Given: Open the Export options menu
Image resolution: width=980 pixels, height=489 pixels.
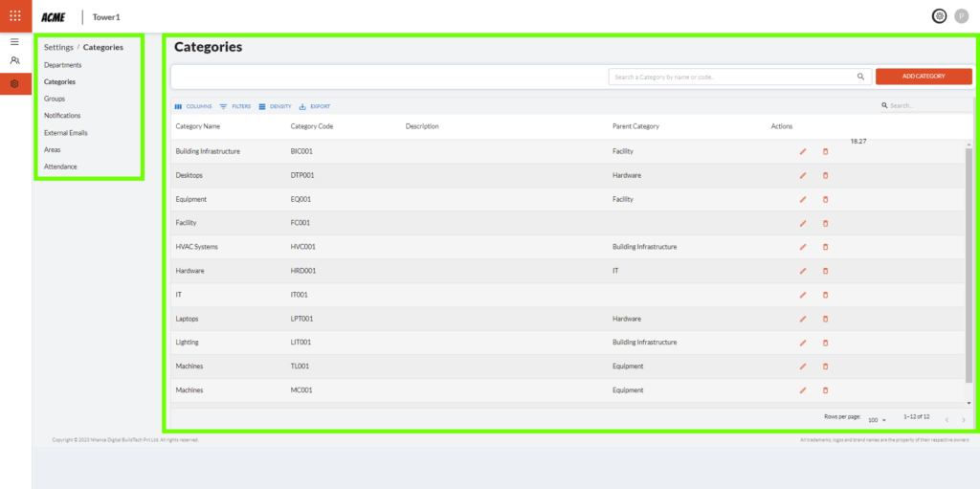Looking at the screenshot, I should [315, 106].
